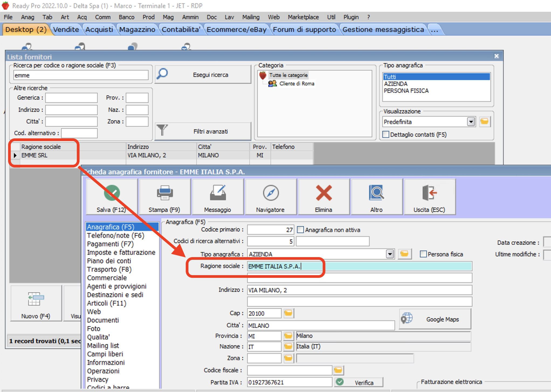
Task: Click the Nuovo (F4) table button
Action: pyautogui.click(x=36, y=303)
